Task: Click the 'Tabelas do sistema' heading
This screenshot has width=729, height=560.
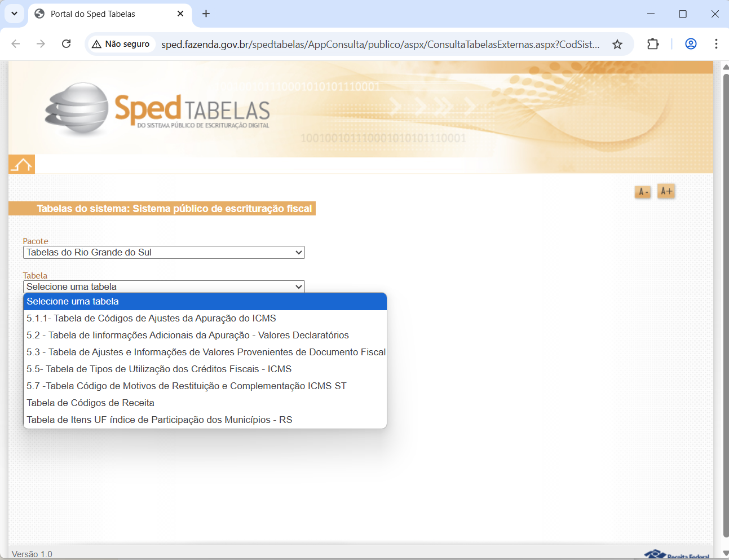Action: click(174, 209)
